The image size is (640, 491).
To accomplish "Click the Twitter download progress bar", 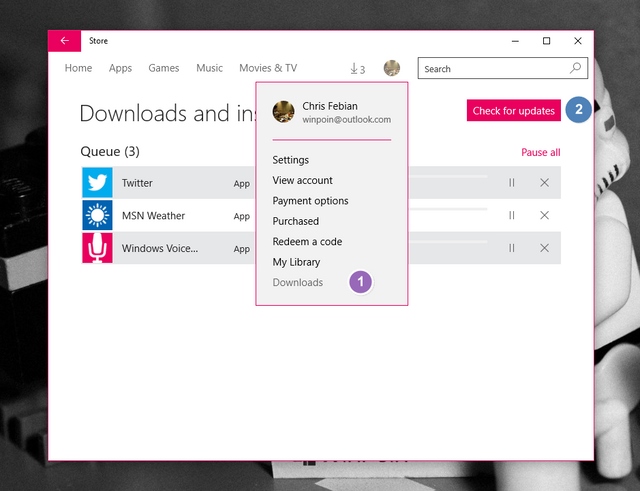I will point(448,176).
